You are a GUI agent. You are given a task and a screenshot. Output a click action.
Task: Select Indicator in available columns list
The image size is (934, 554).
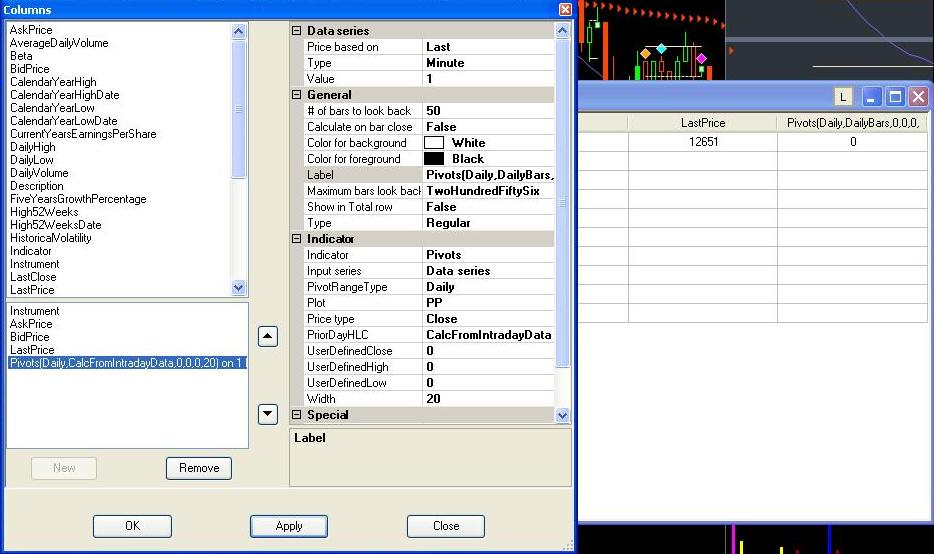30,251
